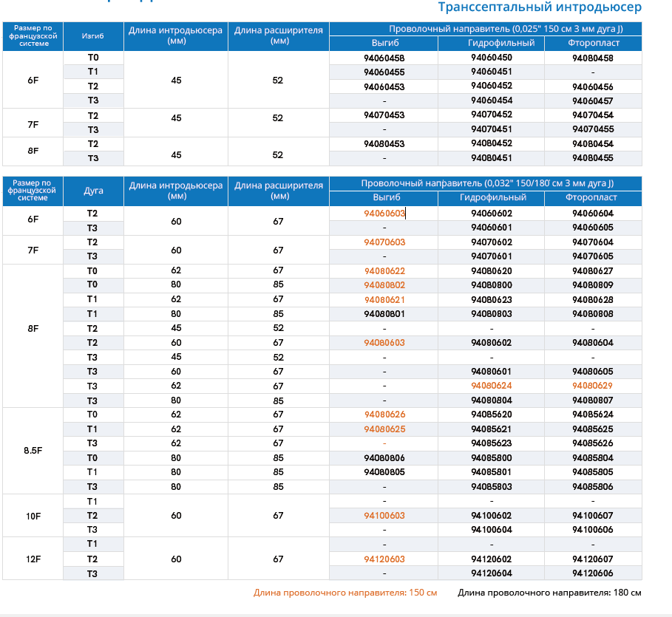Click the cell with 94080458
The height and width of the screenshot is (617, 672).
click(593, 58)
